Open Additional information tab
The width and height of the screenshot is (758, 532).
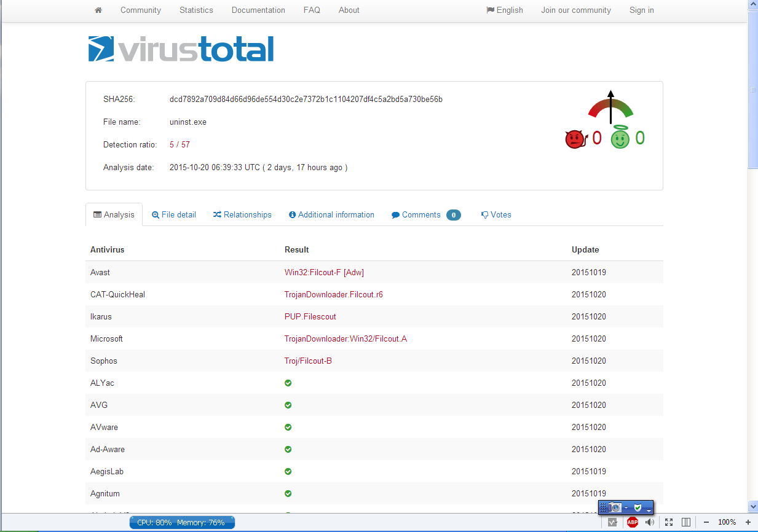click(x=331, y=214)
